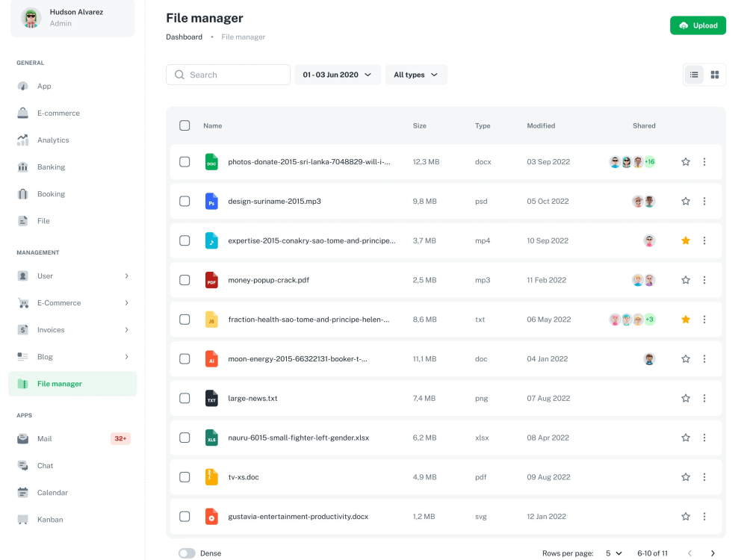Open more options for tv-xs.doc
Image resolution: width=747 pixels, height=560 pixels.
pyautogui.click(x=704, y=477)
